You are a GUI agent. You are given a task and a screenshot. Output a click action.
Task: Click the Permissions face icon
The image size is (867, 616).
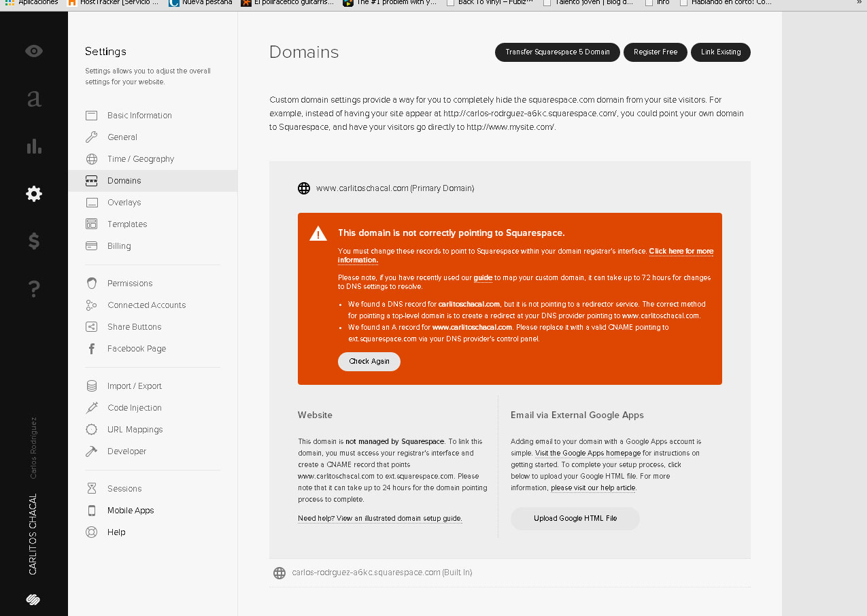pos(92,284)
